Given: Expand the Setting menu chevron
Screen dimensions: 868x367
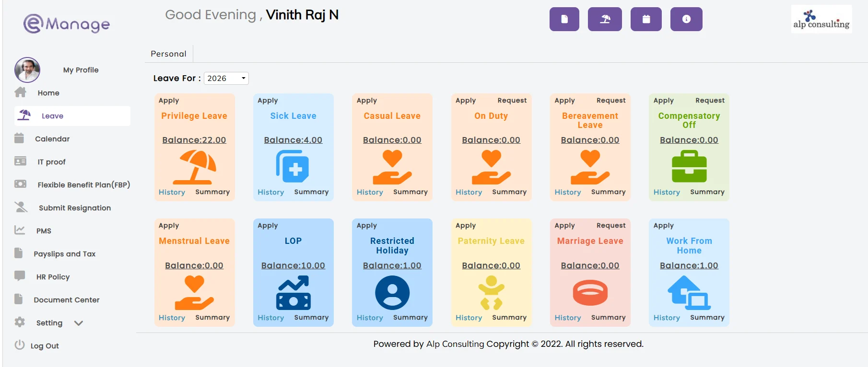Looking at the screenshot, I should pyautogui.click(x=79, y=323).
